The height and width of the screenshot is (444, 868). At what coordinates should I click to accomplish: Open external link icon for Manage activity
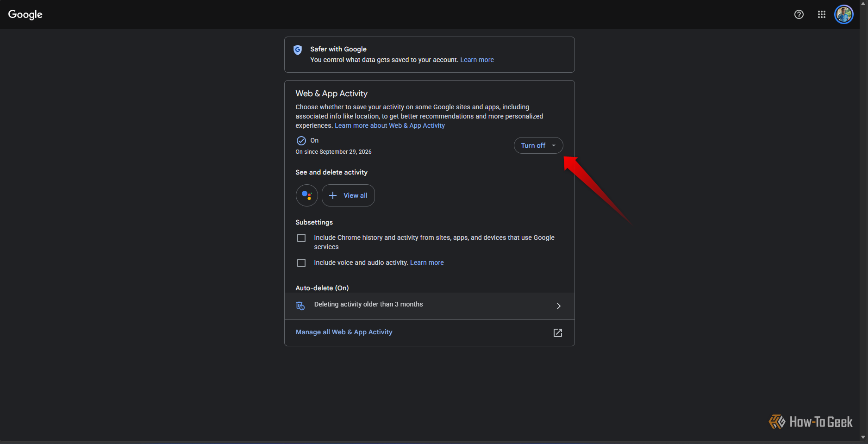tap(558, 333)
